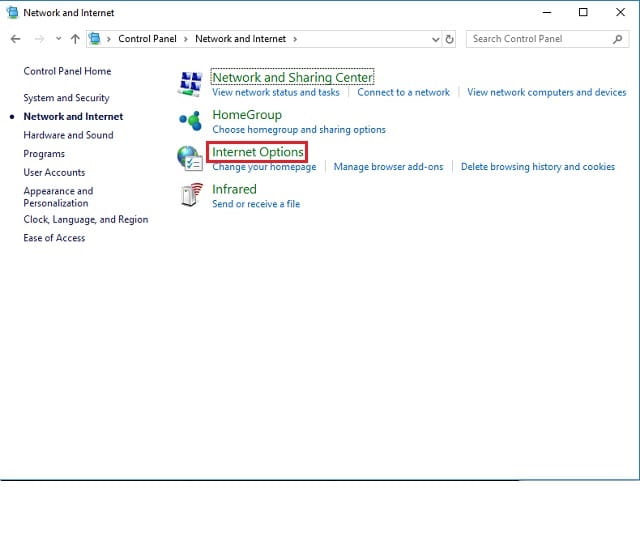The width and height of the screenshot is (640, 535).
Task: Open the Infrared heading link
Action: tap(234, 189)
